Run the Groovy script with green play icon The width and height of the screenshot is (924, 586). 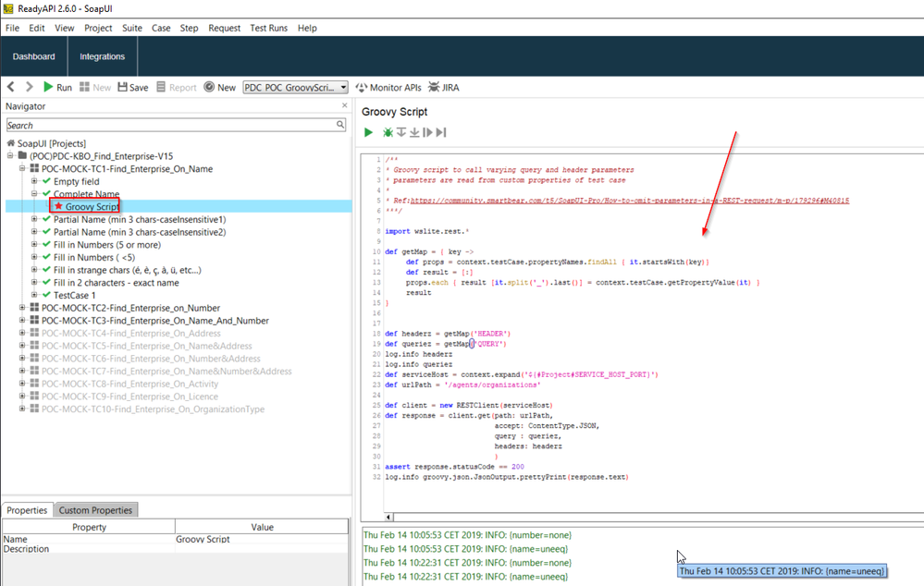[x=368, y=133]
